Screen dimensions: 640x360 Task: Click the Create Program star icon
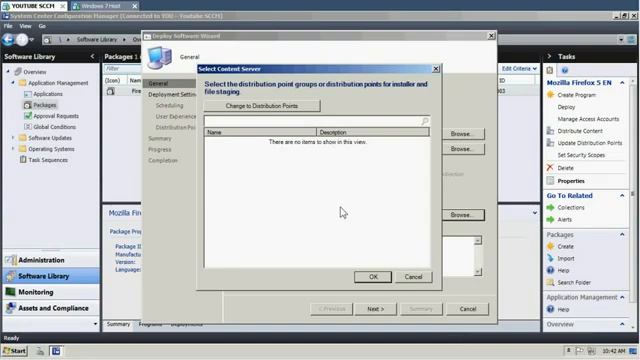pos(550,95)
